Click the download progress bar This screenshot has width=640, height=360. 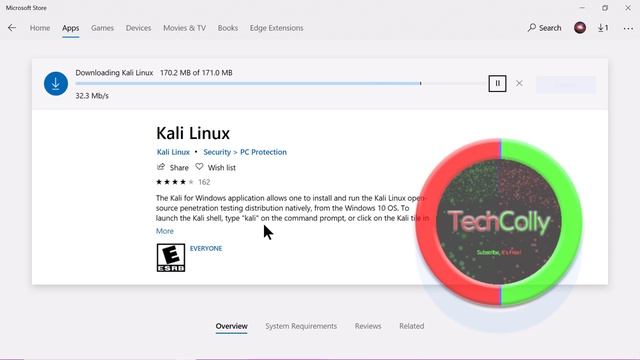click(281, 83)
